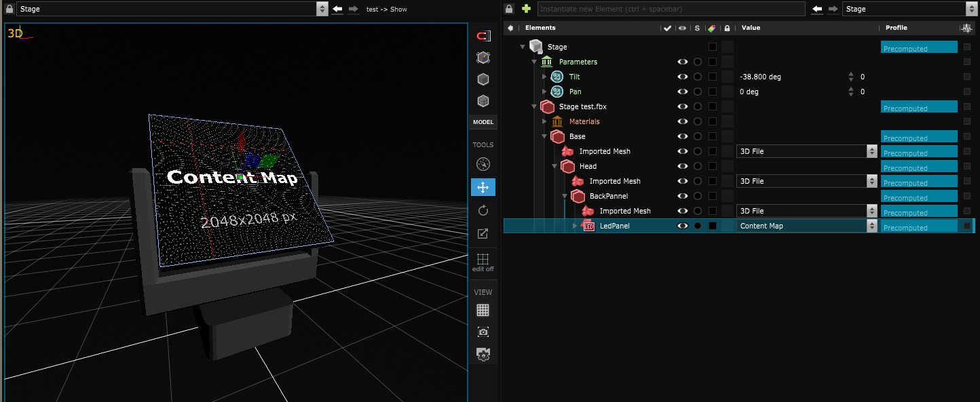The width and height of the screenshot is (980, 402).
Task: Collapse the Stage tree node
Action: tap(523, 47)
